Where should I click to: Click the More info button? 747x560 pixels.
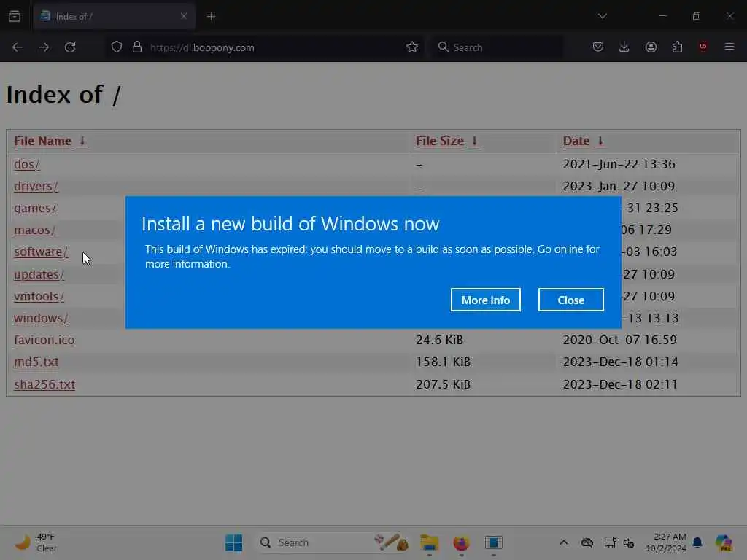[485, 300]
